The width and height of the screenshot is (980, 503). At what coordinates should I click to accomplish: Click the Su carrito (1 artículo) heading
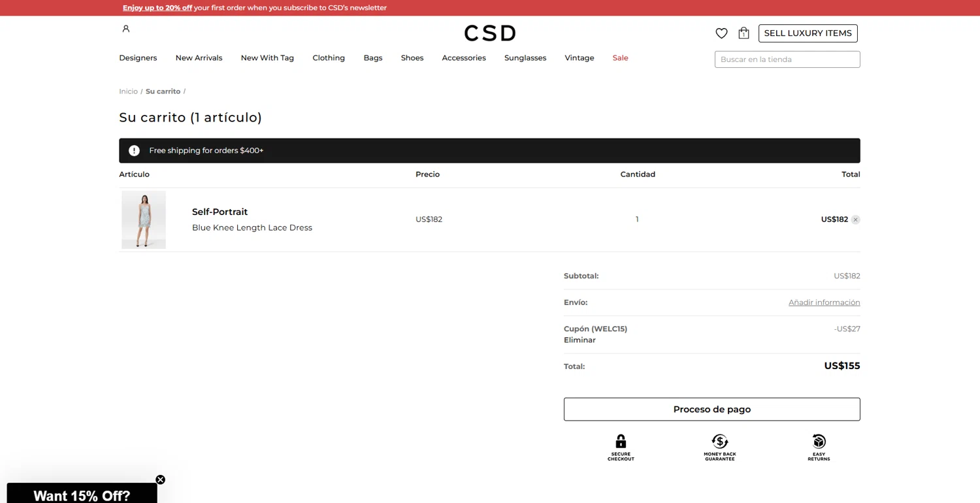(x=190, y=118)
